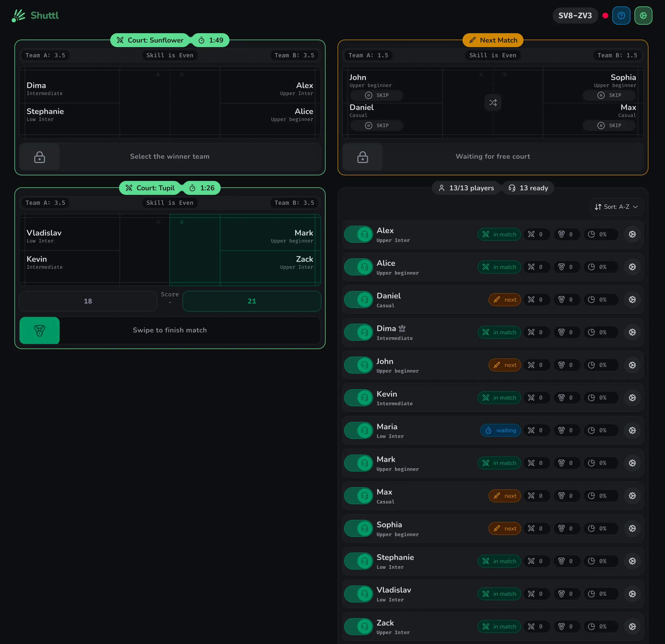Click the score field showing 18

tap(88, 301)
